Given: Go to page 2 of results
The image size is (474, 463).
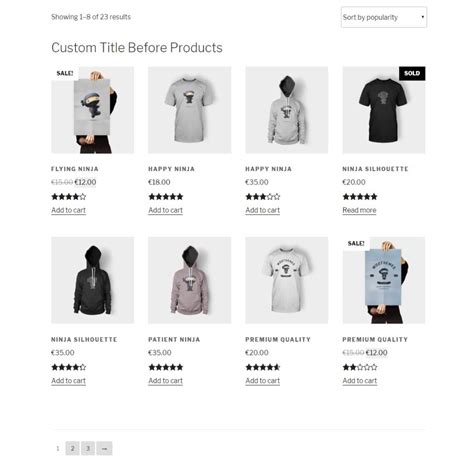Looking at the screenshot, I should (73, 448).
